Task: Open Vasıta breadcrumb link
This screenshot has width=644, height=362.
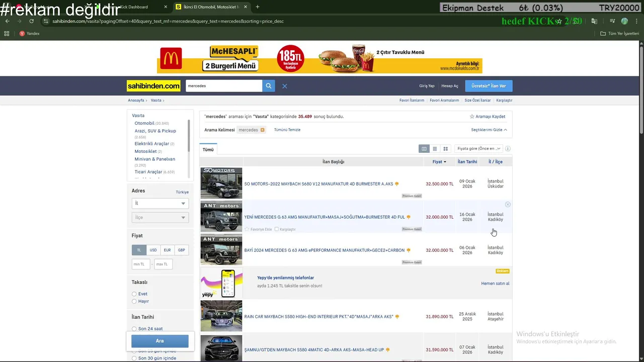Action: tap(156, 101)
